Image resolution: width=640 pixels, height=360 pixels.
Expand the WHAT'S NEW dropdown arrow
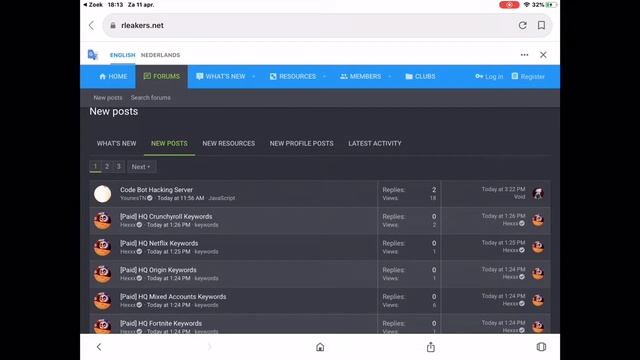(253, 76)
